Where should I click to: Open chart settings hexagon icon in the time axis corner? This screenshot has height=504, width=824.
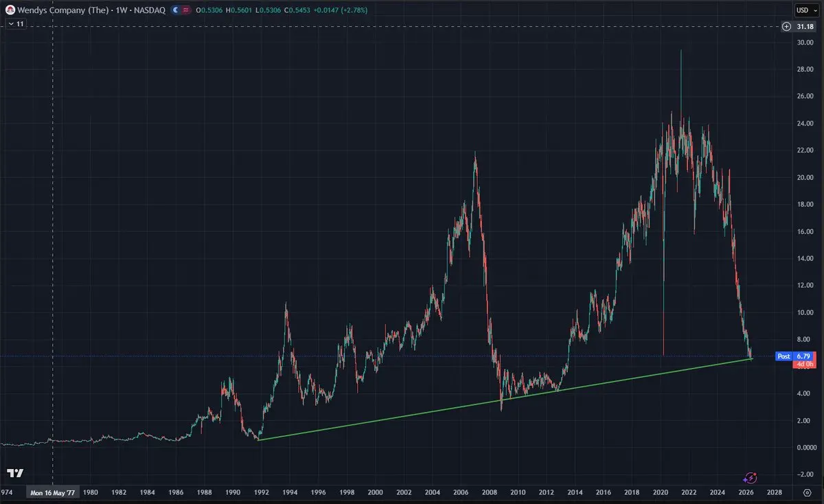[808, 492]
